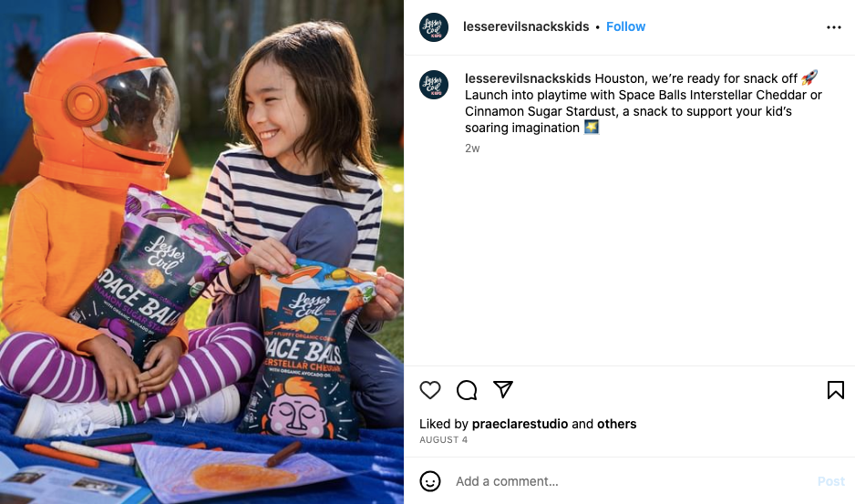Click the star emoji in caption
Image resolution: width=855 pixels, height=504 pixels.
[x=592, y=127]
